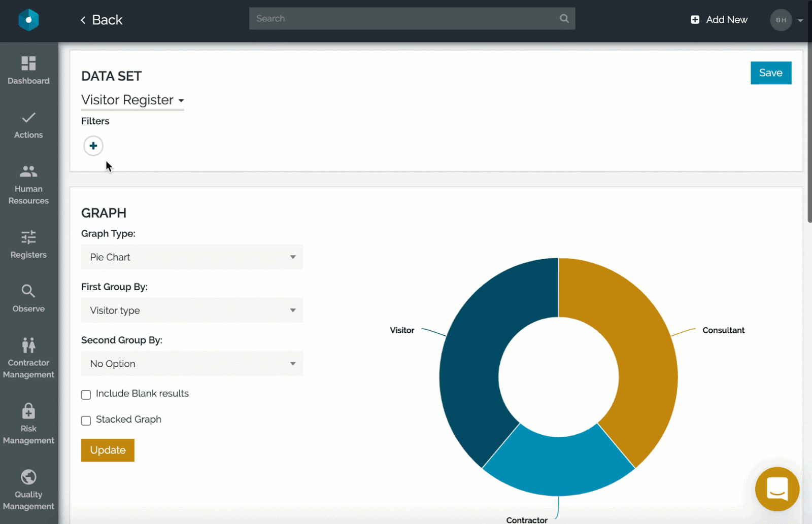Select the Observe magnifier icon
The width and height of the screenshot is (812, 524).
point(28,291)
